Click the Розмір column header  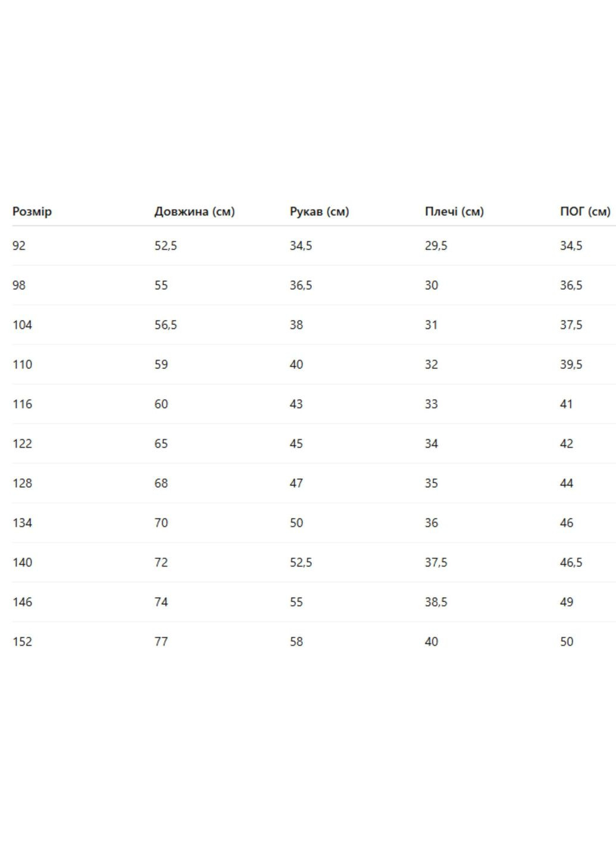[32, 212]
